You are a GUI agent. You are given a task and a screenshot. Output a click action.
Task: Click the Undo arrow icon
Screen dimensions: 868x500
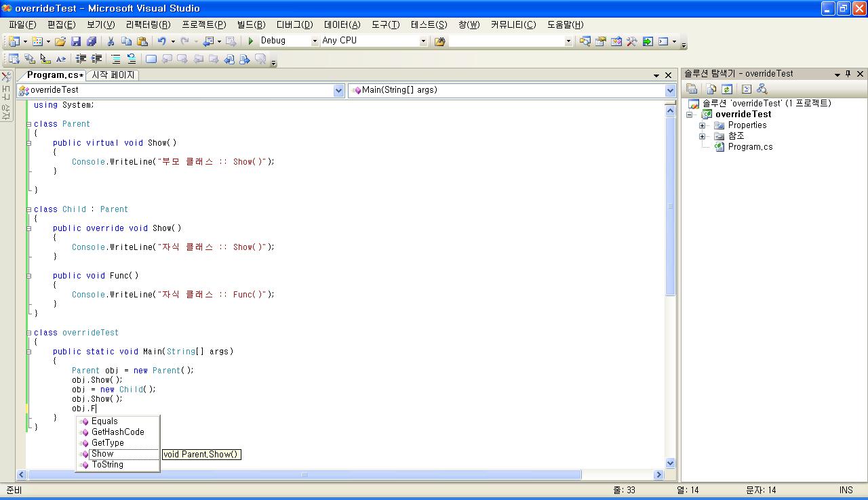(x=162, y=41)
